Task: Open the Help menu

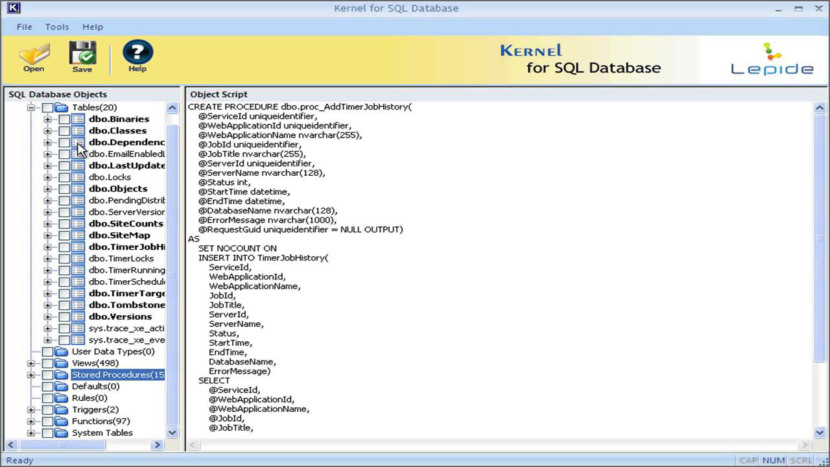Action: [93, 27]
